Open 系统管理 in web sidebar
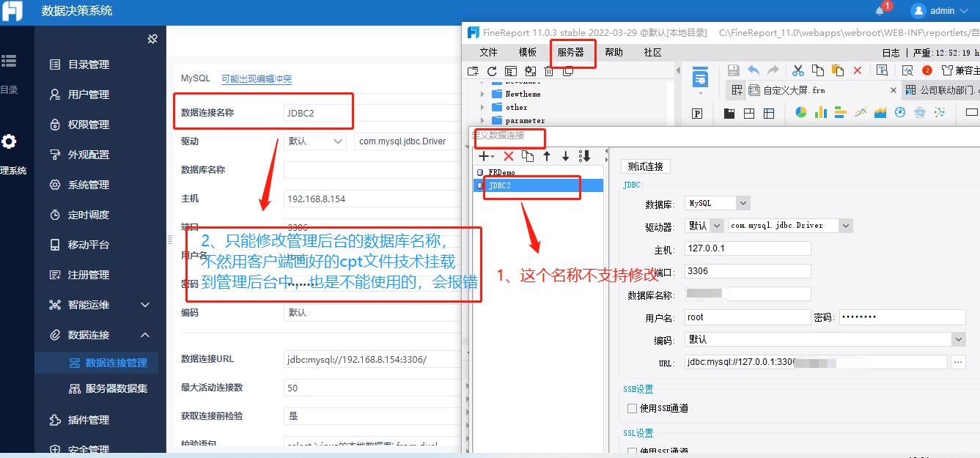Viewport: 980px width, 458px height. (x=88, y=185)
